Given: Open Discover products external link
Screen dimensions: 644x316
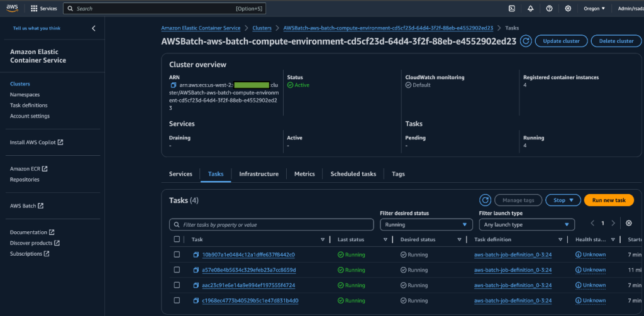Looking at the screenshot, I should pos(35,243).
